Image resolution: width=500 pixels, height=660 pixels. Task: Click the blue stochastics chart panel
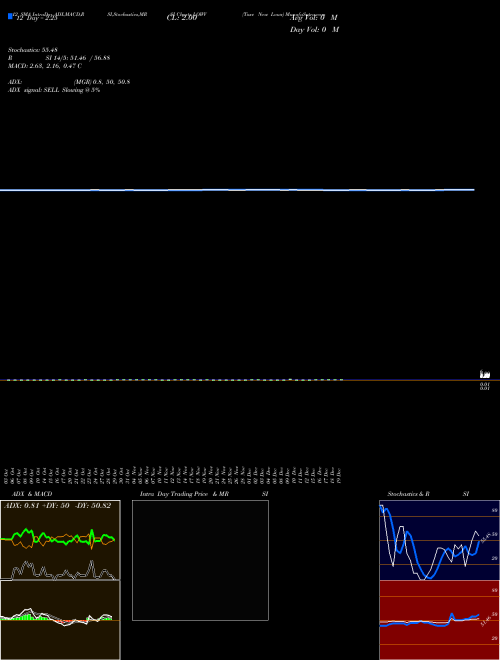439,540
